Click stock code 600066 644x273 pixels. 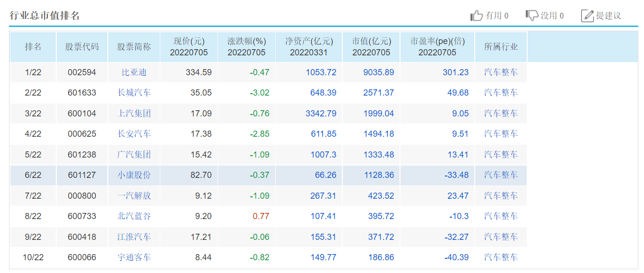(82, 257)
